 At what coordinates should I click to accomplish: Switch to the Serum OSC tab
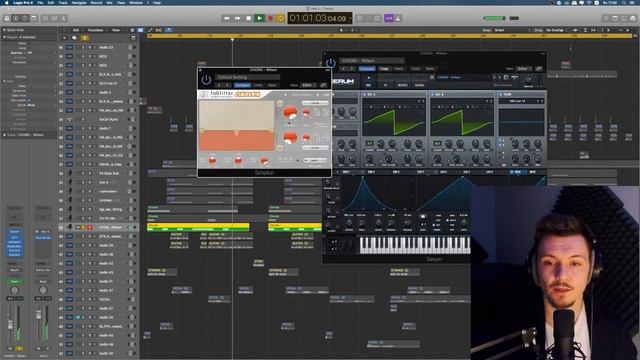(369, 82)
